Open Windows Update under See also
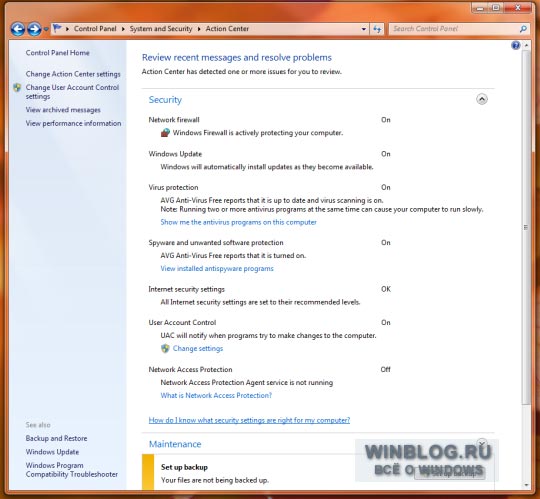 coord(52,452)
